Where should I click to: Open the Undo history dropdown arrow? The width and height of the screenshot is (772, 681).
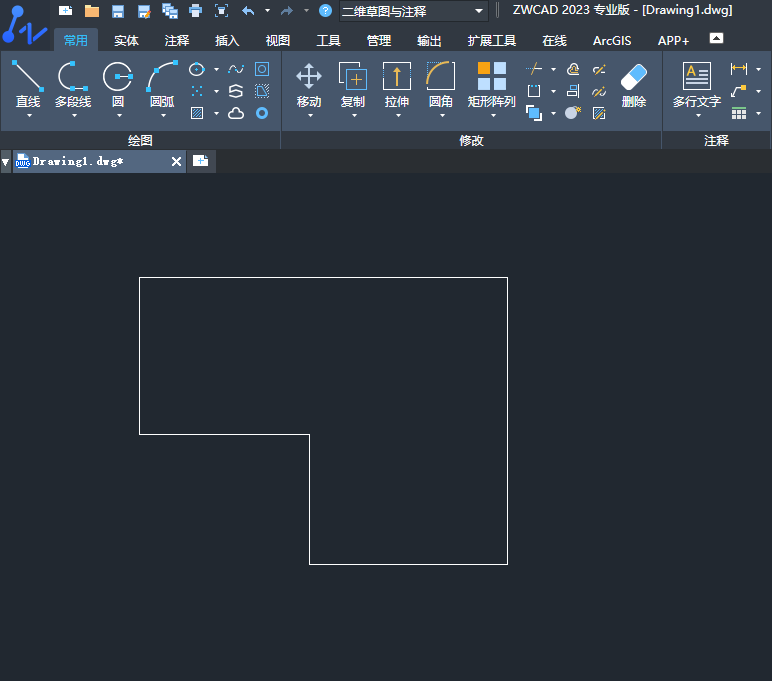[x=267, y=10]
